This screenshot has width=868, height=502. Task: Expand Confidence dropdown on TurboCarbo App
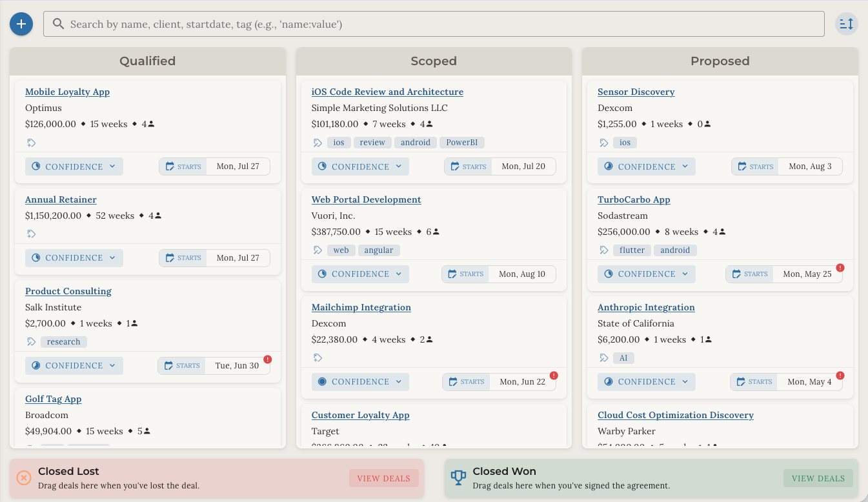[x=647, y=274]
